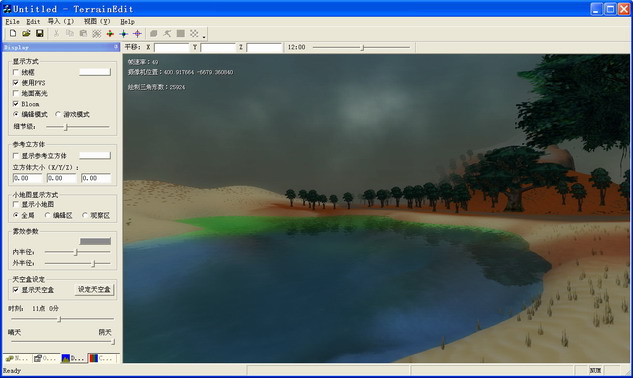The image size is (633, 378).
Task: Click the grid pattern icon after Paste
Action: coord(96,34)
